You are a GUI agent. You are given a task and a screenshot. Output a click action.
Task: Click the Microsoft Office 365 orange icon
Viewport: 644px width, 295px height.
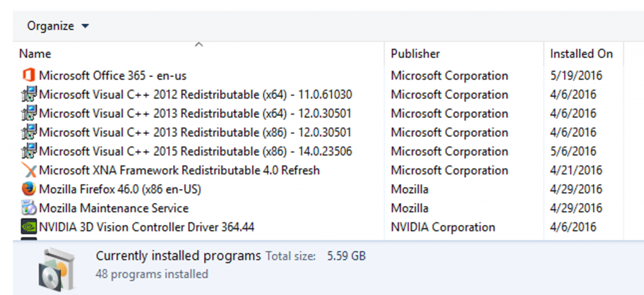click(x=28, y=75)
